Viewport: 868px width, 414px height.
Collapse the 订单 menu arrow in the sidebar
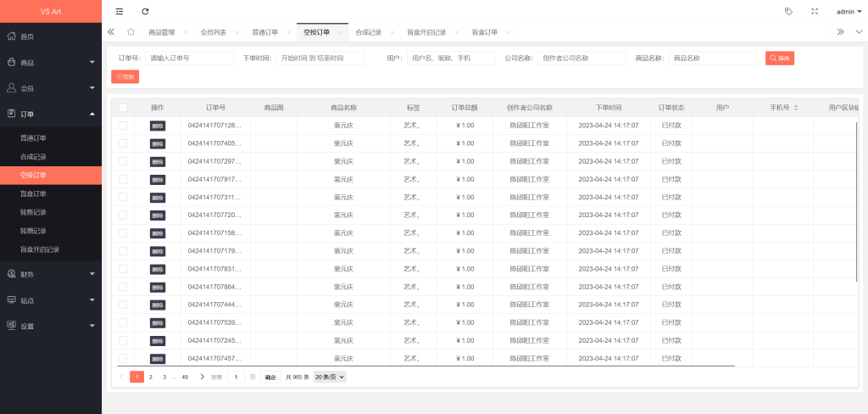[x=92, y=114]
